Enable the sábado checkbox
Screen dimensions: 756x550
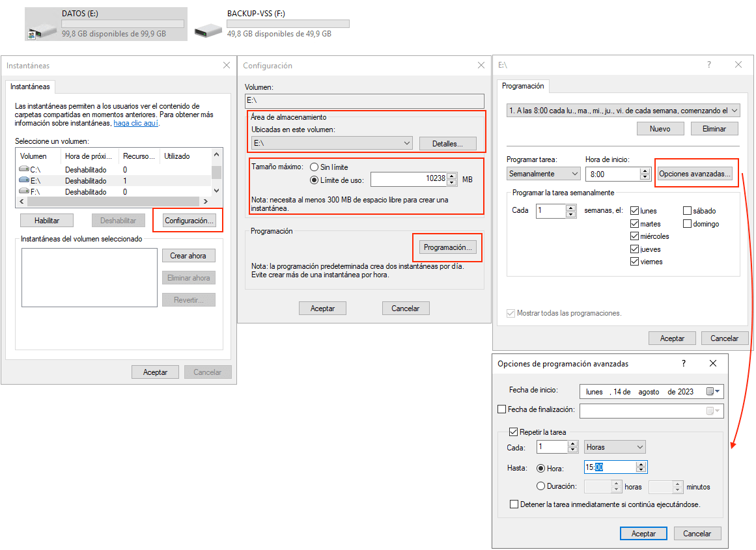click(687, 211)
